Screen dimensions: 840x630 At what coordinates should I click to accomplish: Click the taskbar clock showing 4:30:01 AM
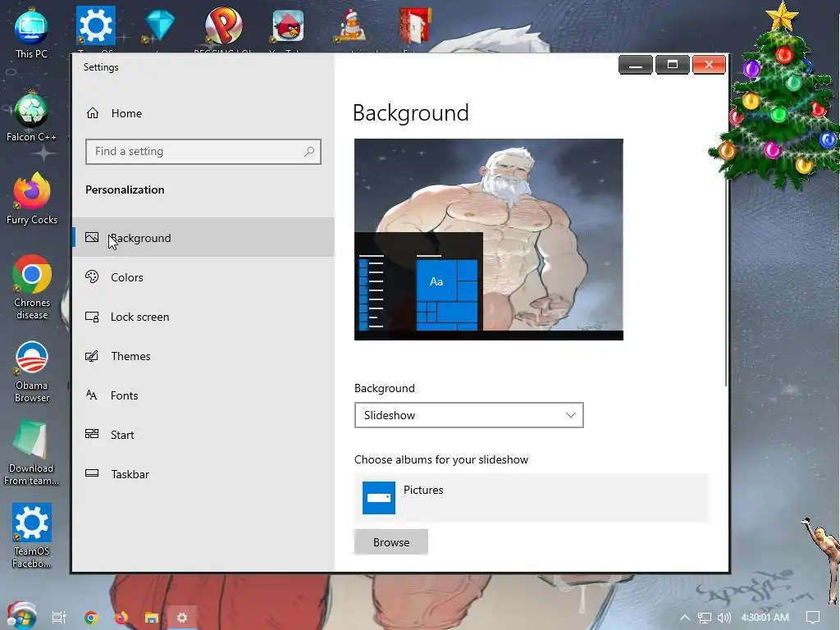765,617
